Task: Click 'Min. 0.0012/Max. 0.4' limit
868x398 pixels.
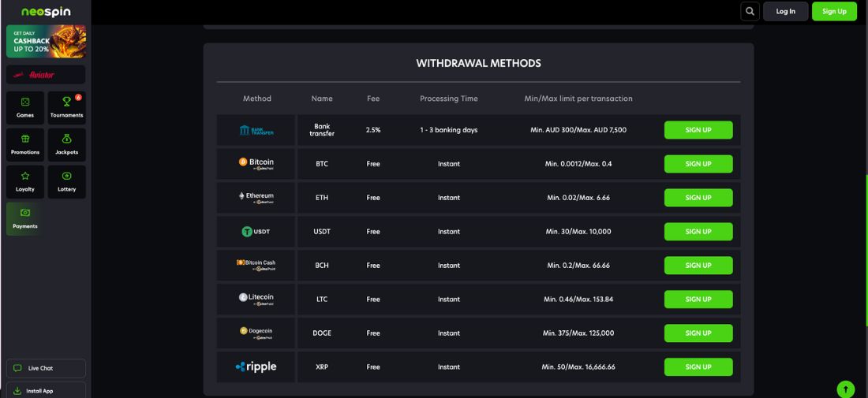Action: coord(578,164)
